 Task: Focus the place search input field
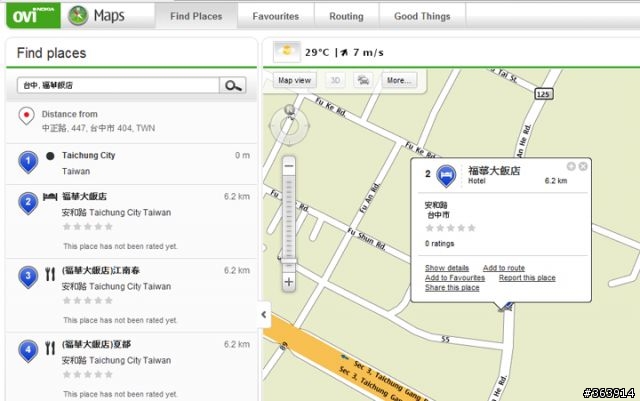(118, 85)
